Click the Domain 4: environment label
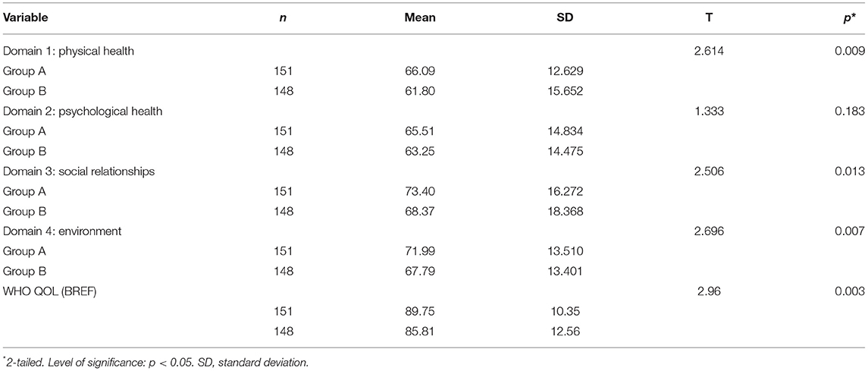This screenshot has height=371, width=868. pos(63,231)
